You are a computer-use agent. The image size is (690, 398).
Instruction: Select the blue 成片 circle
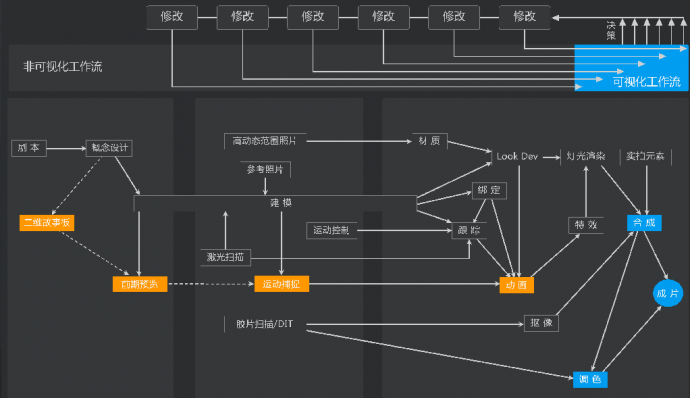(x=668, y=293)
